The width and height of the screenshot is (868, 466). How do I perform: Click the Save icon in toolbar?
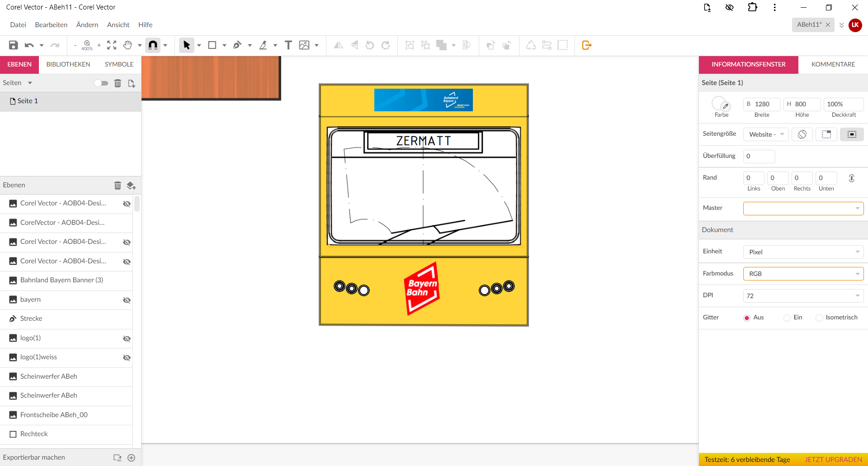coord(14,45)
